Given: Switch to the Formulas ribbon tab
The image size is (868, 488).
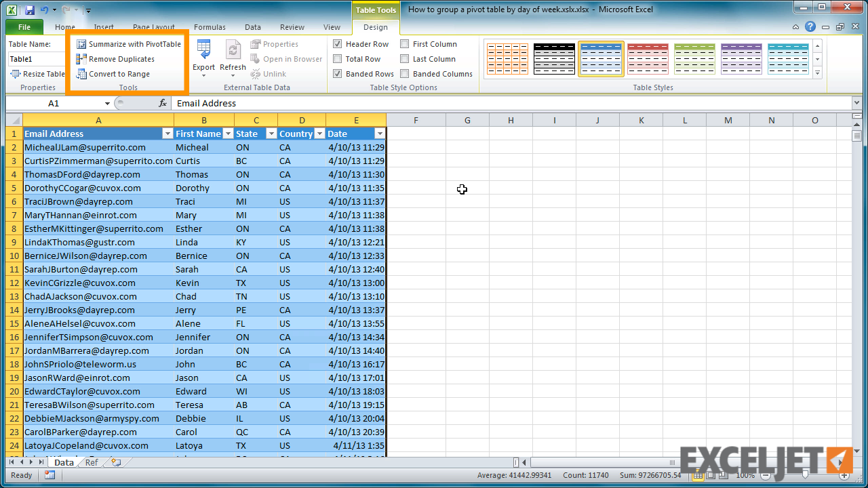Looking at the screenshot, I should [x=210, y=27].
